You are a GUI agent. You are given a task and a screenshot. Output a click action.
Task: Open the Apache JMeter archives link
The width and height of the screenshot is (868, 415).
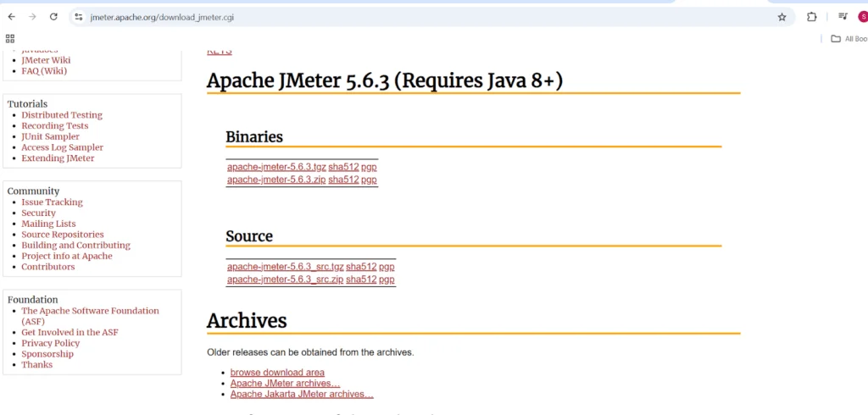click(285, 384)
